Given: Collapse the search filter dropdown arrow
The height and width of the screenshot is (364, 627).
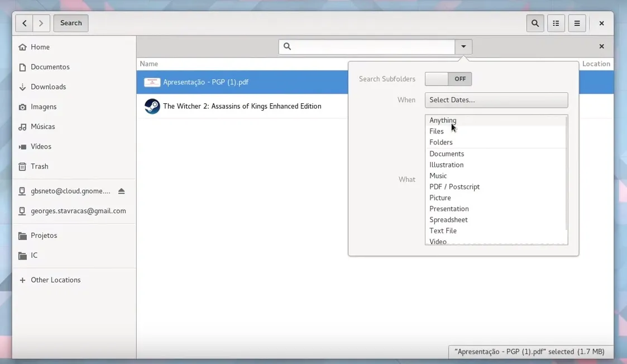Looking at the screenshot, I should click(x=463, y=46).
